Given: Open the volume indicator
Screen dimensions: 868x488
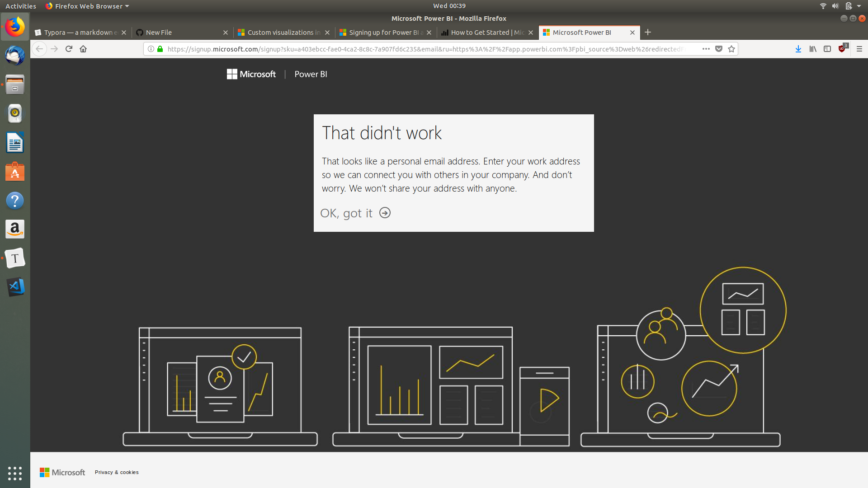Looking at the screenshot, I should 835,6.
